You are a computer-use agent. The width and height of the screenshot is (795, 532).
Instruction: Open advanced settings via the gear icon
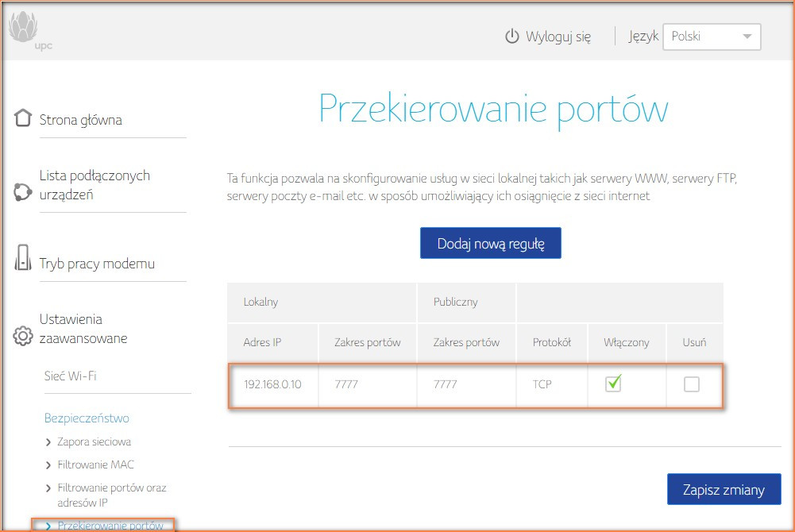click(21, 334)
